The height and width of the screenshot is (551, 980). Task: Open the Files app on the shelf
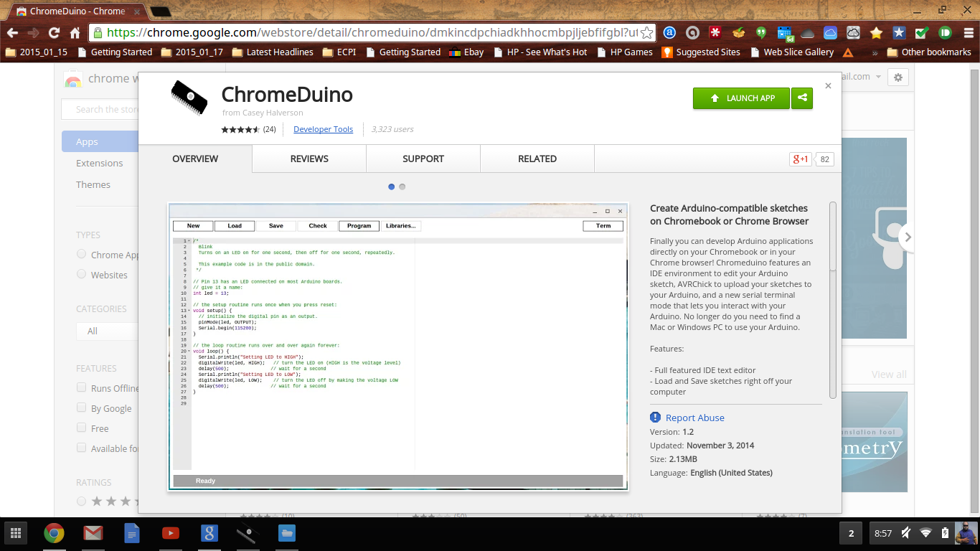coord(287,533)
